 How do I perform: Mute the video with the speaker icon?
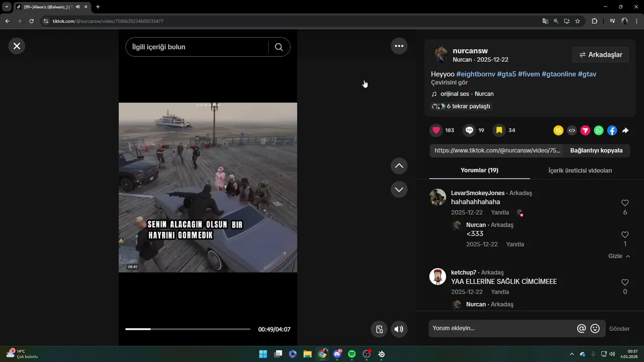point(399,329)
